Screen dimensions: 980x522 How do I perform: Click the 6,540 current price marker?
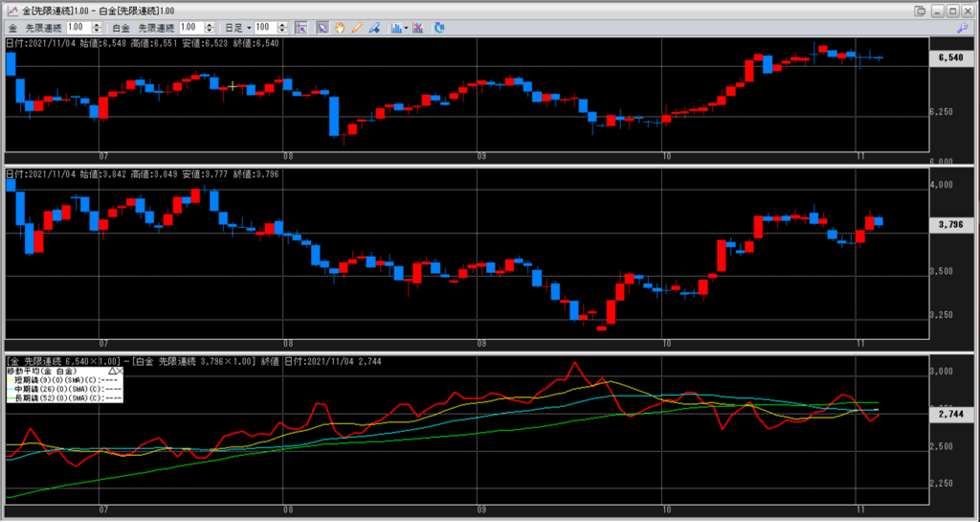(949, 57)
